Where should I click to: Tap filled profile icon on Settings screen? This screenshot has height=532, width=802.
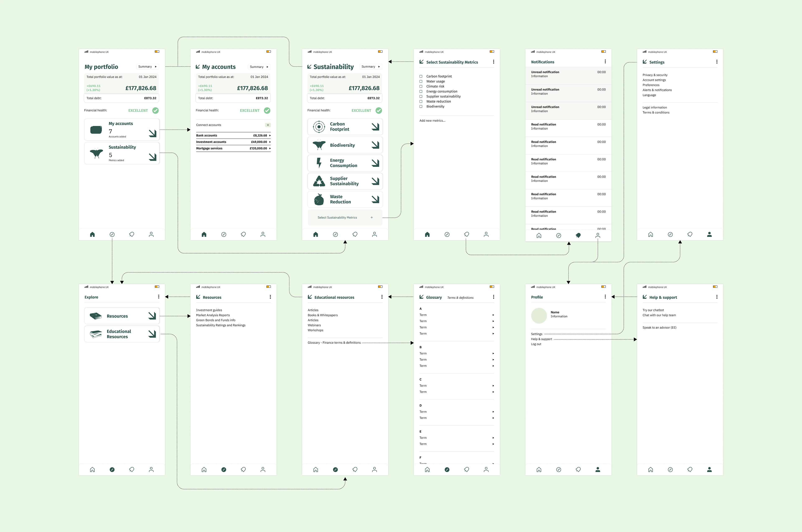tap(709, 234)
